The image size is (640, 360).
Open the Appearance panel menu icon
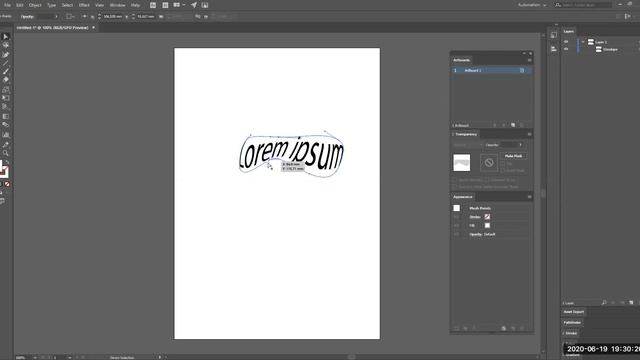pyautogui.click(x=529, y=197)
